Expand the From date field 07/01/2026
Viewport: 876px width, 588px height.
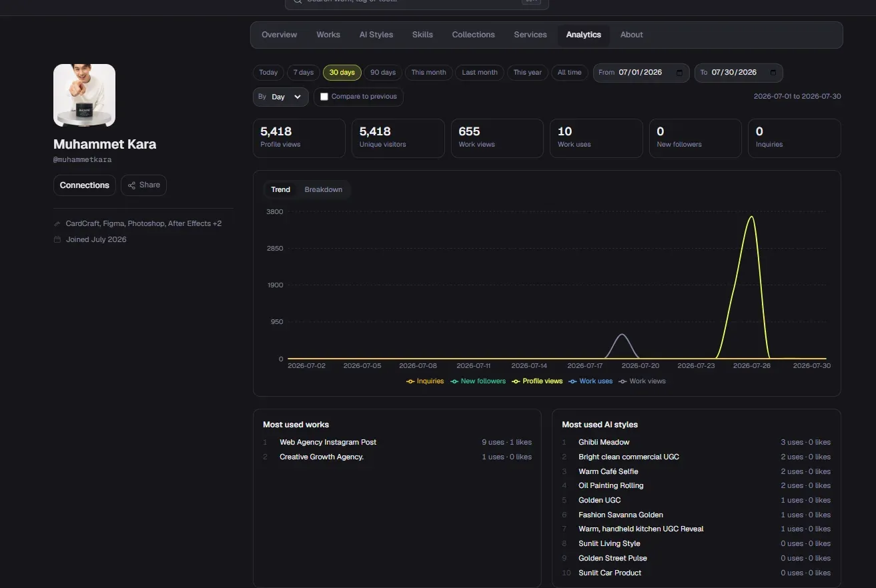641,73
